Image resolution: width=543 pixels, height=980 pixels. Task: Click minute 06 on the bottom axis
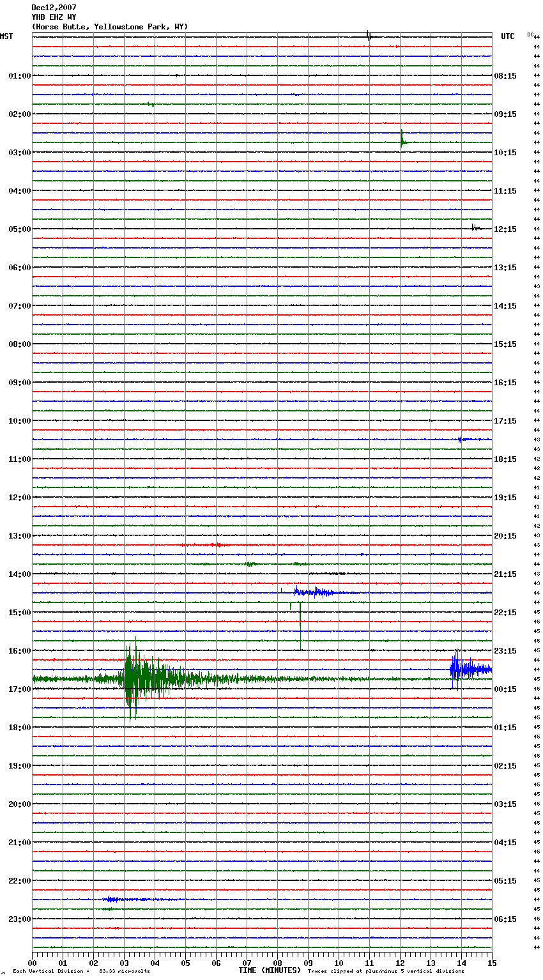pyautogui.click(x=216, y=963)
